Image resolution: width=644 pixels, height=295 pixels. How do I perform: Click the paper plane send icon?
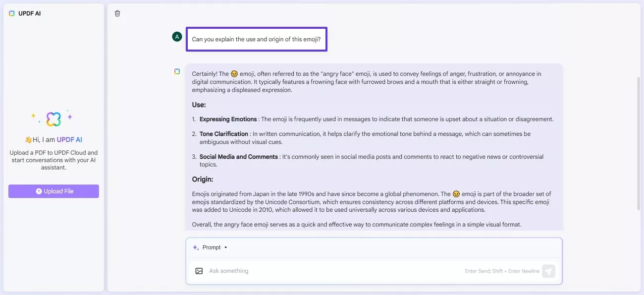pyautogui.click(x=548, y=271)
